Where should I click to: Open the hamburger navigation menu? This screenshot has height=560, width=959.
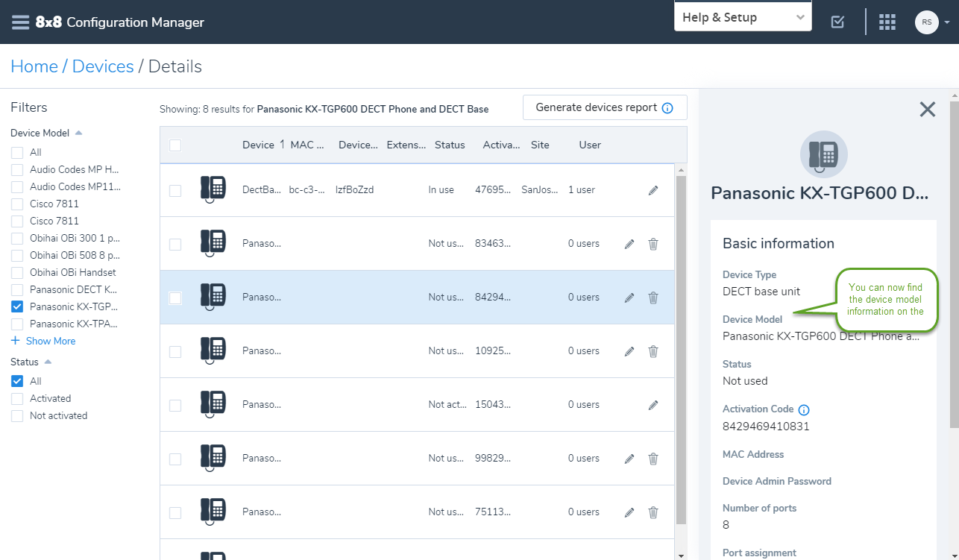[x=20, y=22]
